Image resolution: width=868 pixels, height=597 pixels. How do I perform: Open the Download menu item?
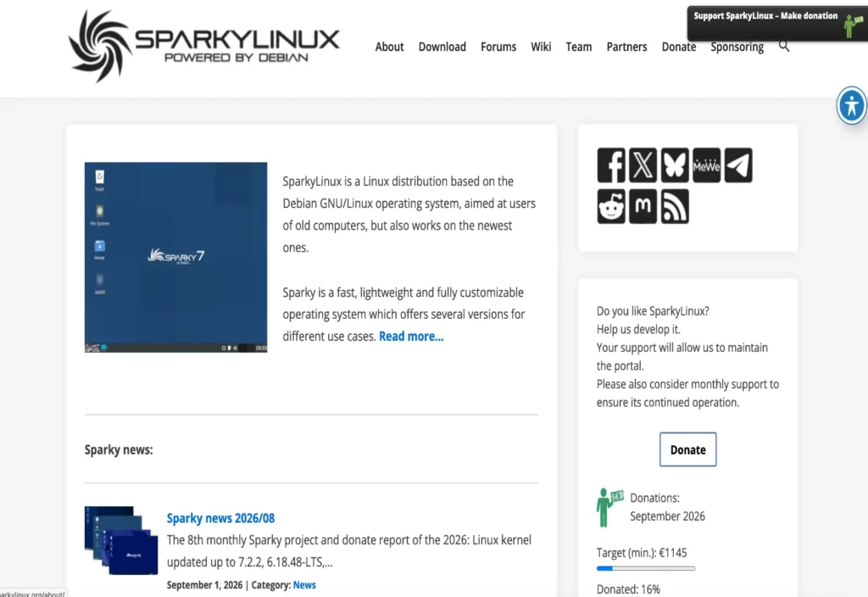pyautogui.click(x=442, y=47)
